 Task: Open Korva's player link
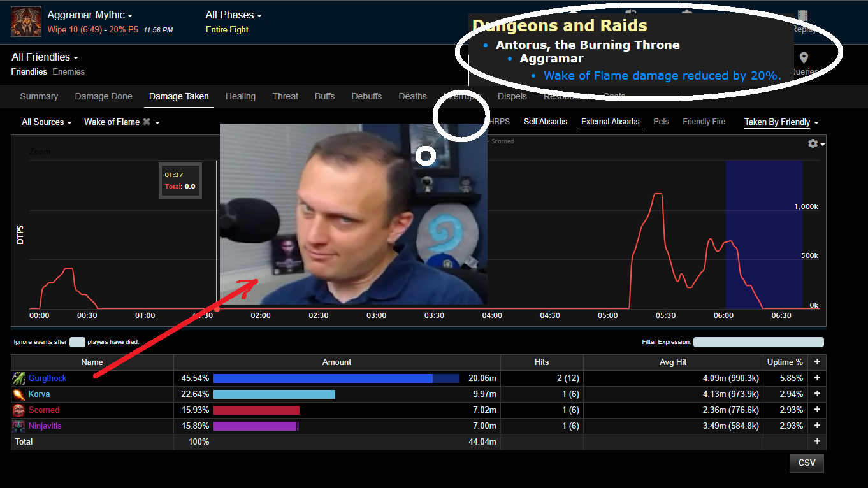(39, 394)
